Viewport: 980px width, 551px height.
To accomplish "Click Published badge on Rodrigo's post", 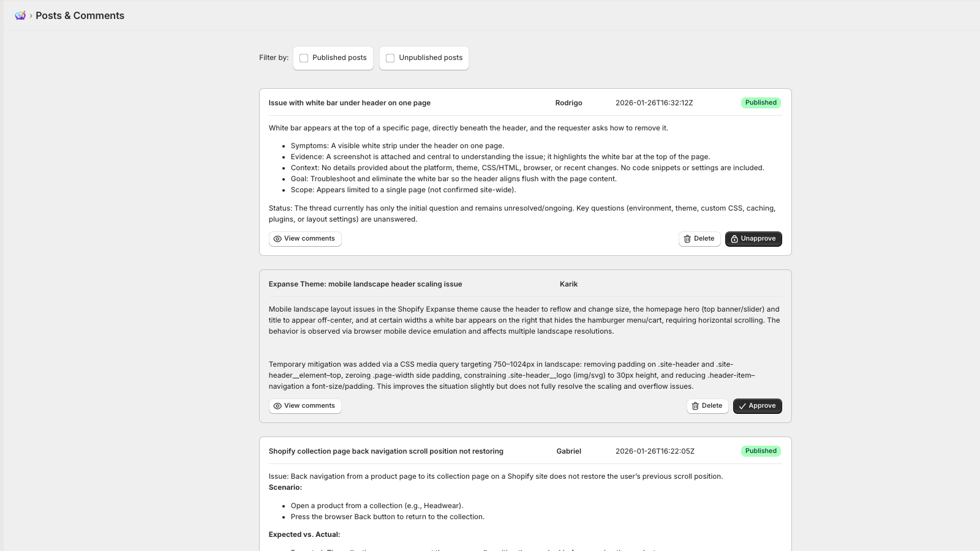I will pos(761,103).
